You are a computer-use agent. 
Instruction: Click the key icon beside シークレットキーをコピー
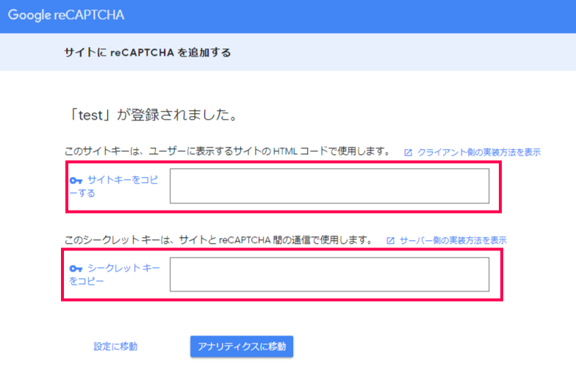76,269
